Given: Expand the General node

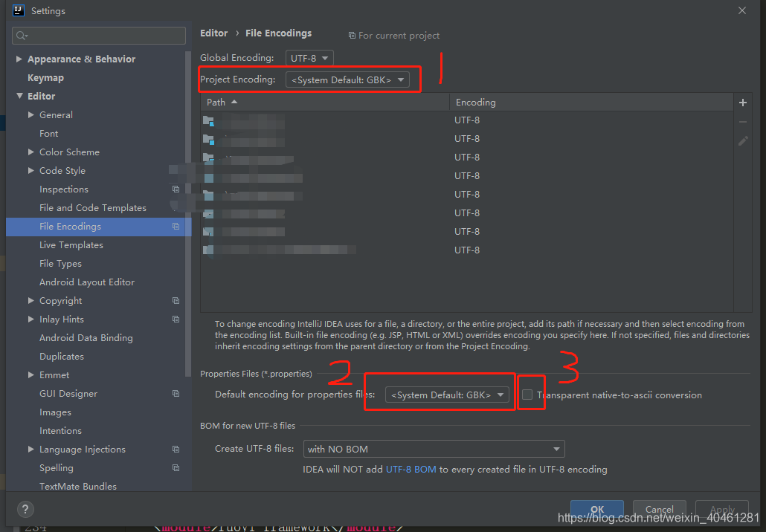Looking at the screenshot, I should pyautogui.click(x=30, y=114).
